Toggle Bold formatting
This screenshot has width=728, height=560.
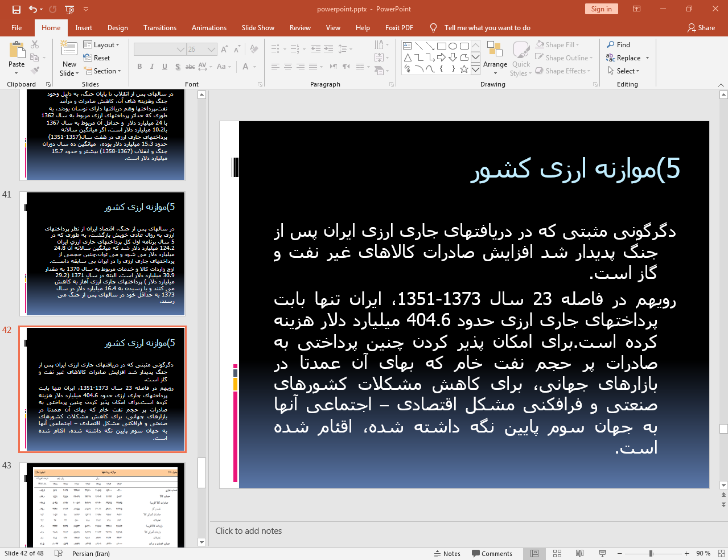(x=139, y=67)
